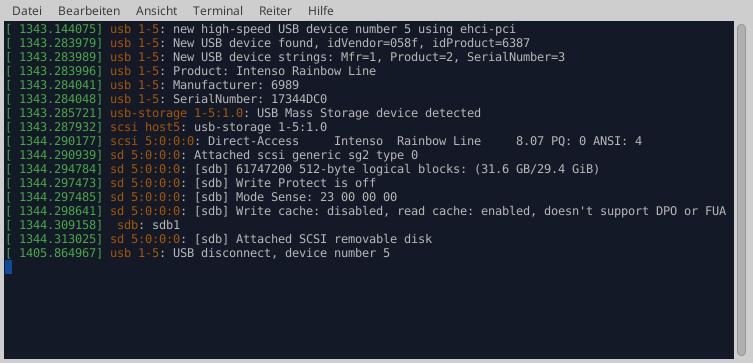753x363 pixels.
Task: Click the Write Protect is off line
Action: [191, 183]
